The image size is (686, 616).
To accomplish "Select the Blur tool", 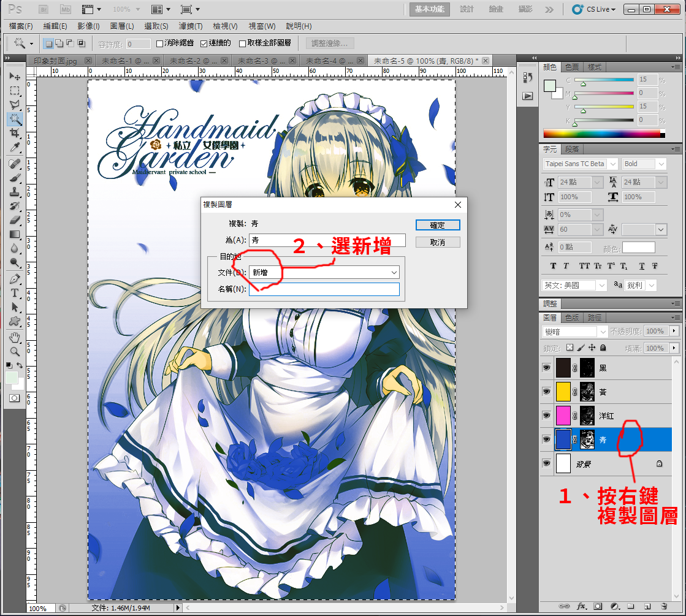I will coord(15,248).
